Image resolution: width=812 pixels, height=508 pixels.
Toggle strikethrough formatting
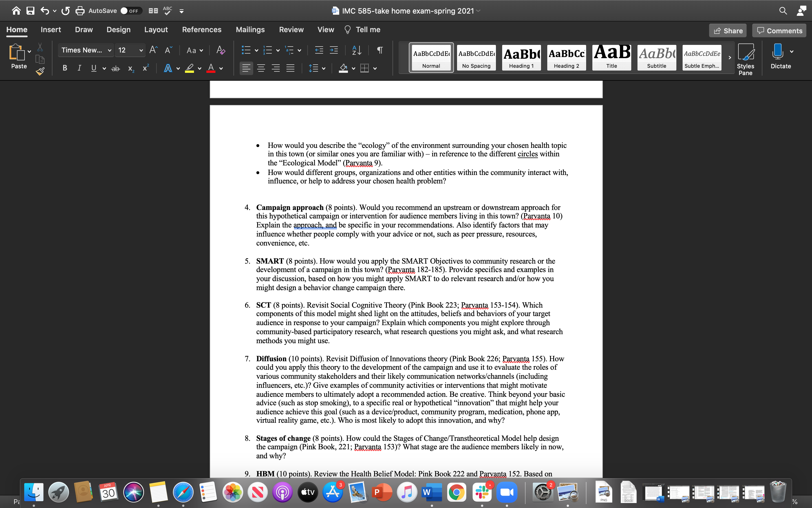pos(115,69)
